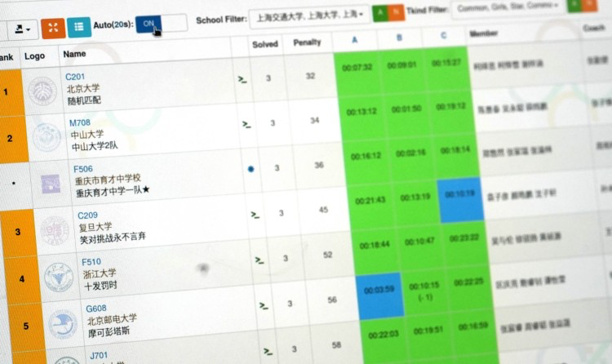Click the terminal icon for team C209

(x=255, y=215)
